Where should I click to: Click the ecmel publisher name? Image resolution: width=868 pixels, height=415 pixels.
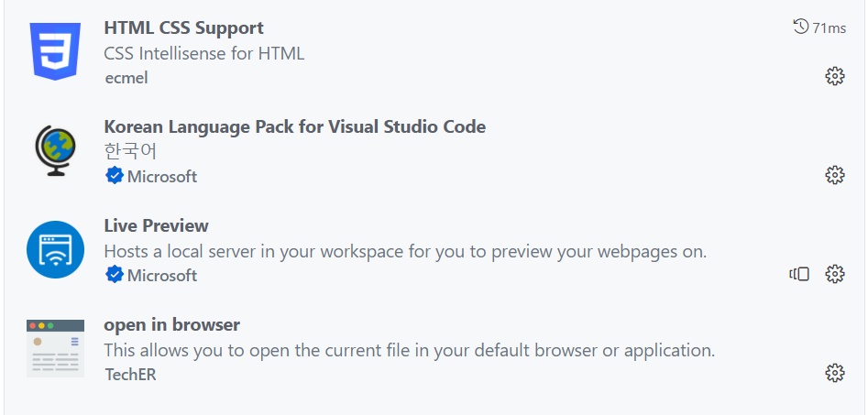click(126, 78)
